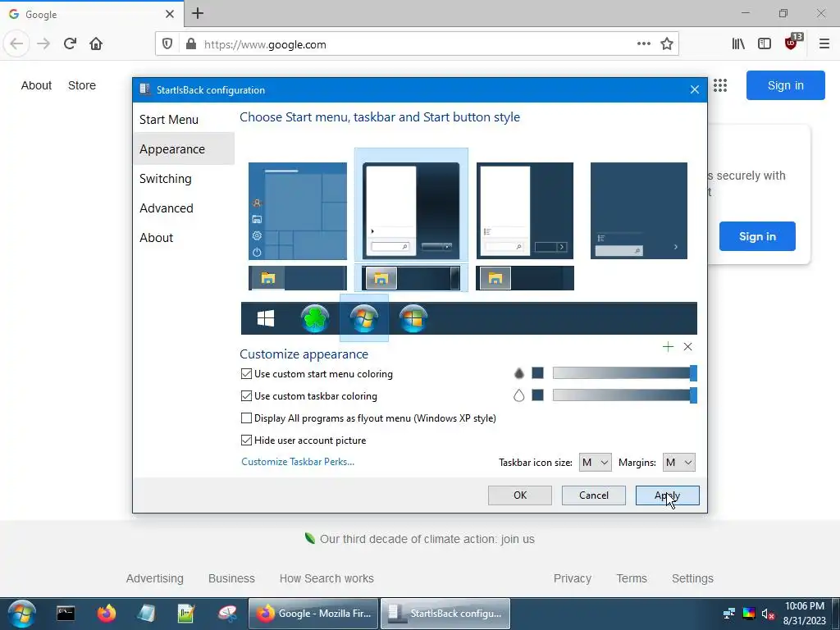This screenshot has height=630, width=840.
Task: Open Customize Taskbar Perks link
Action: click(x=298, y=462)
